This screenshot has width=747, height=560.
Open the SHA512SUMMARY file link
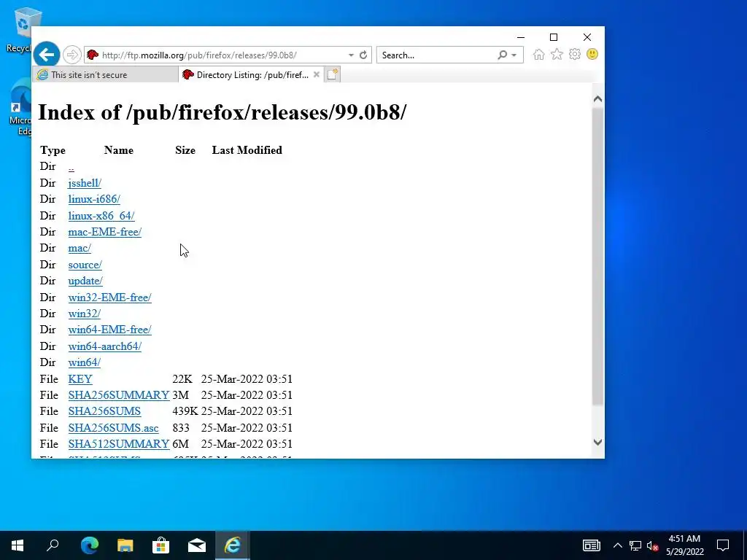click(119, 444)
